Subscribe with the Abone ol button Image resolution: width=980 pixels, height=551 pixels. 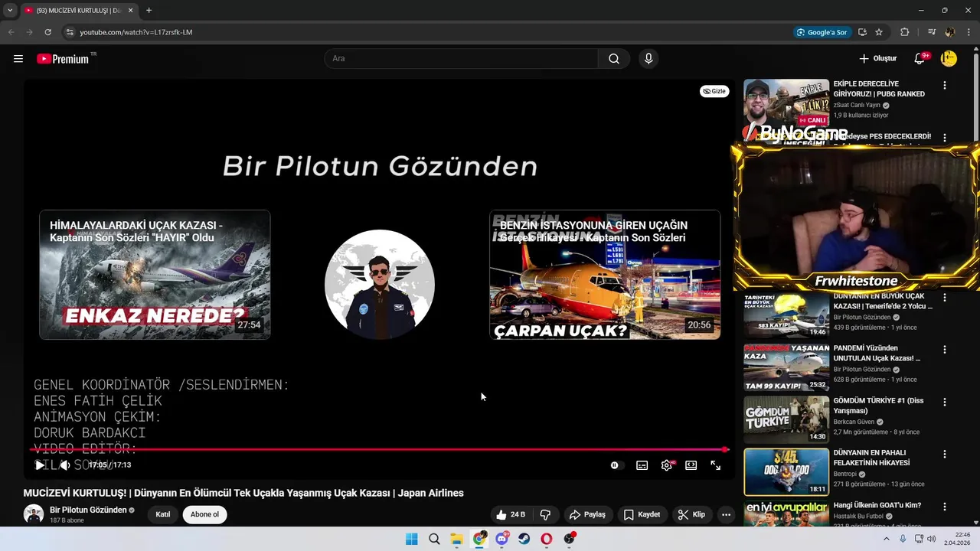(204, 514)
